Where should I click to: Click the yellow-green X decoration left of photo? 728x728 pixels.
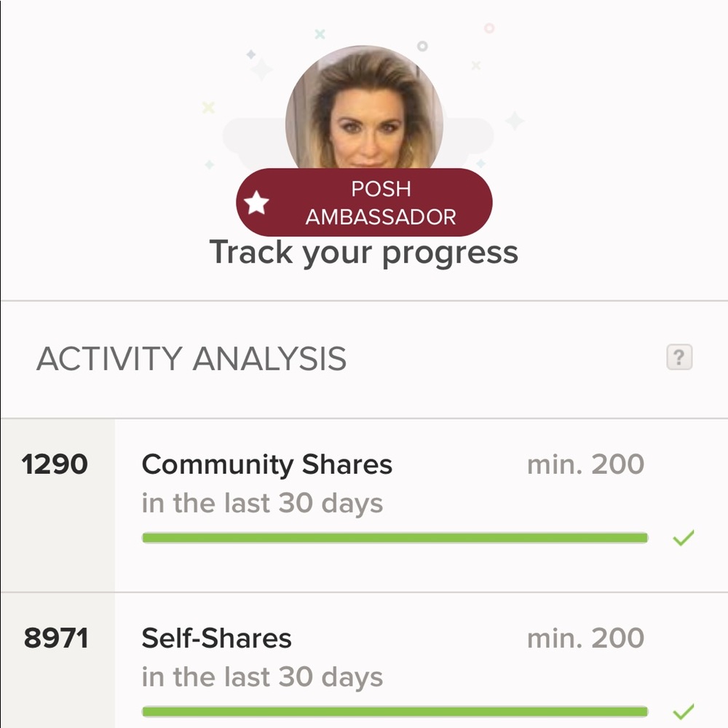(208, 108)
